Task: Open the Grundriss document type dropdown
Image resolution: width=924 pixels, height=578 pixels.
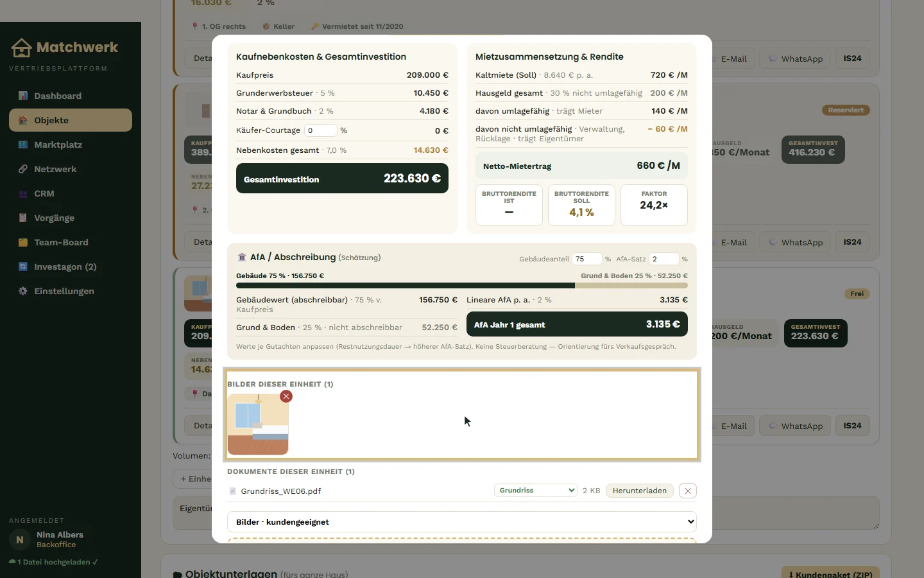Action: [x=536, y=490]
